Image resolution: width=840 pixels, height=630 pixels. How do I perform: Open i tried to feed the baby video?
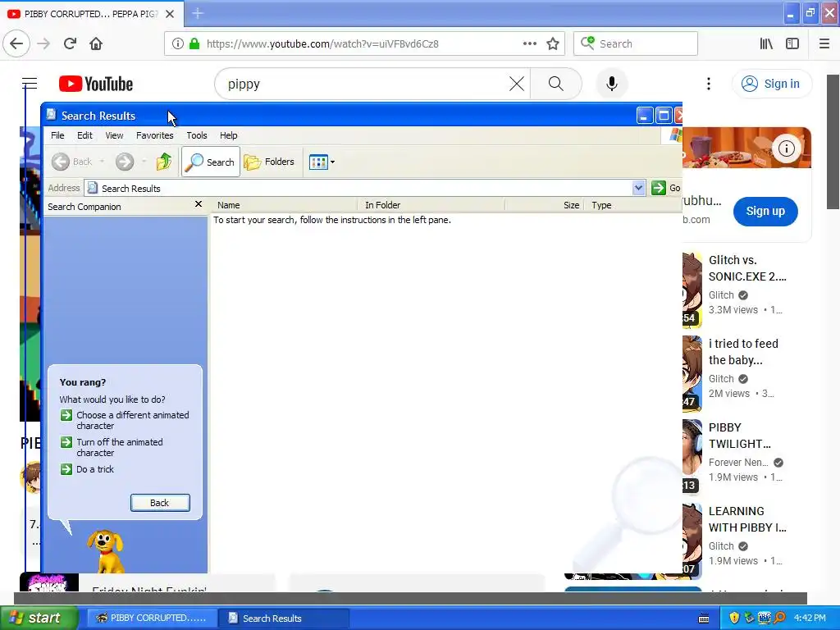coord(743,352)
